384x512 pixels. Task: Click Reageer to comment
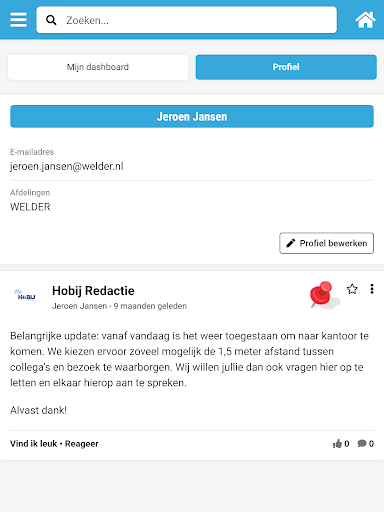pyautogui.click(x=82, y=444)
